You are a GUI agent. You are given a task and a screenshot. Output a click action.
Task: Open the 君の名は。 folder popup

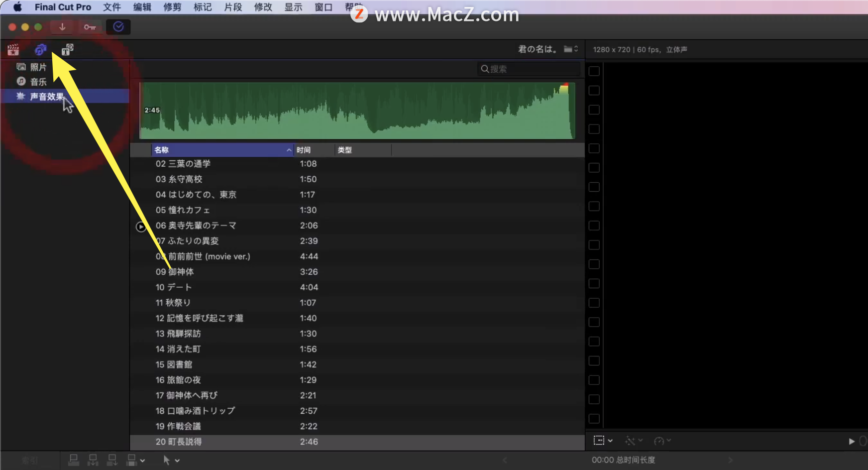[x=548, y=49]
